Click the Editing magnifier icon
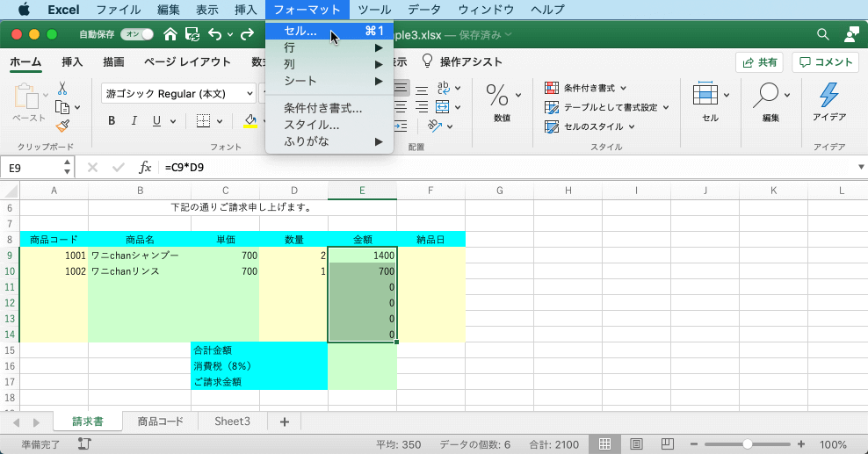Viewport: 868px width, 454px height. click(x=765, y=95)
